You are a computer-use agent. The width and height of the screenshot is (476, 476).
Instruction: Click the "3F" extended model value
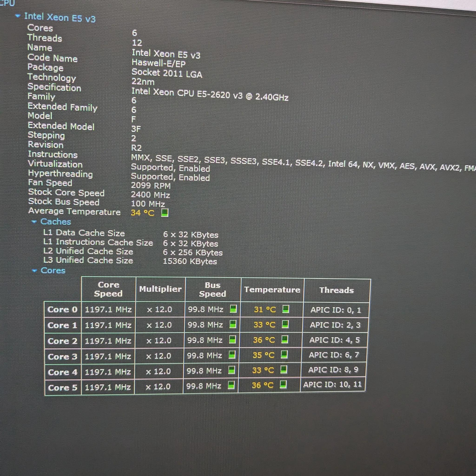pyautogui.click(x=136, y=129)
